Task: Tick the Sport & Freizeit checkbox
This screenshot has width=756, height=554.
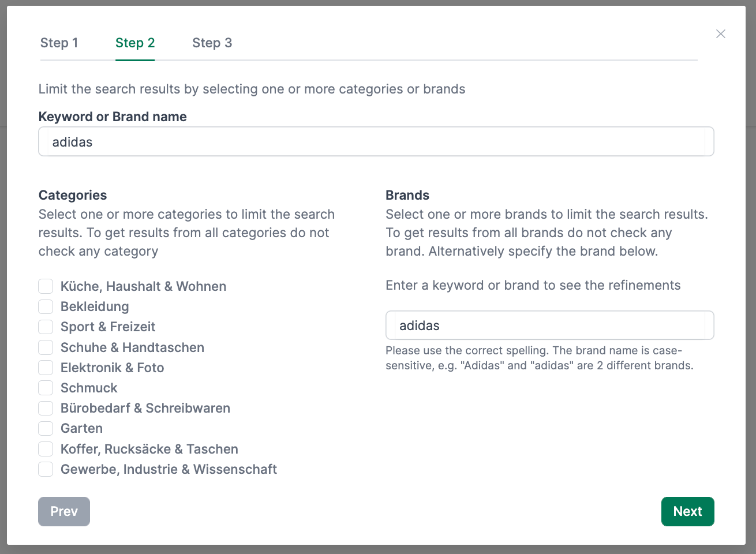Action: (x=46, y=327)
